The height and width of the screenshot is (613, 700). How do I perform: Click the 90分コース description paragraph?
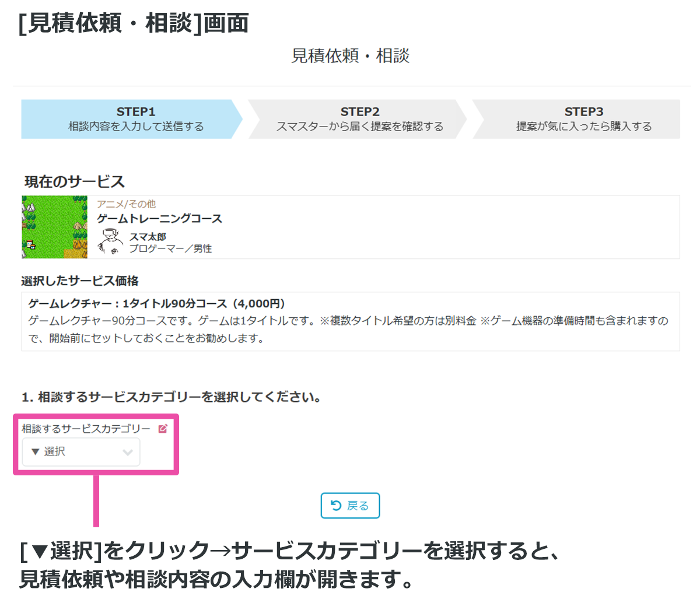(348, 329)
